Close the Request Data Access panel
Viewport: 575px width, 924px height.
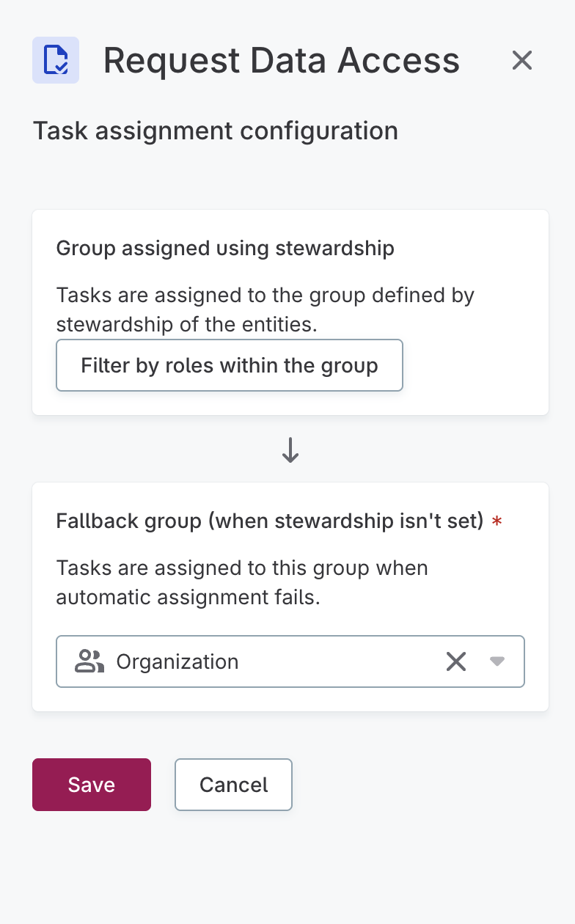pos(521,60)
